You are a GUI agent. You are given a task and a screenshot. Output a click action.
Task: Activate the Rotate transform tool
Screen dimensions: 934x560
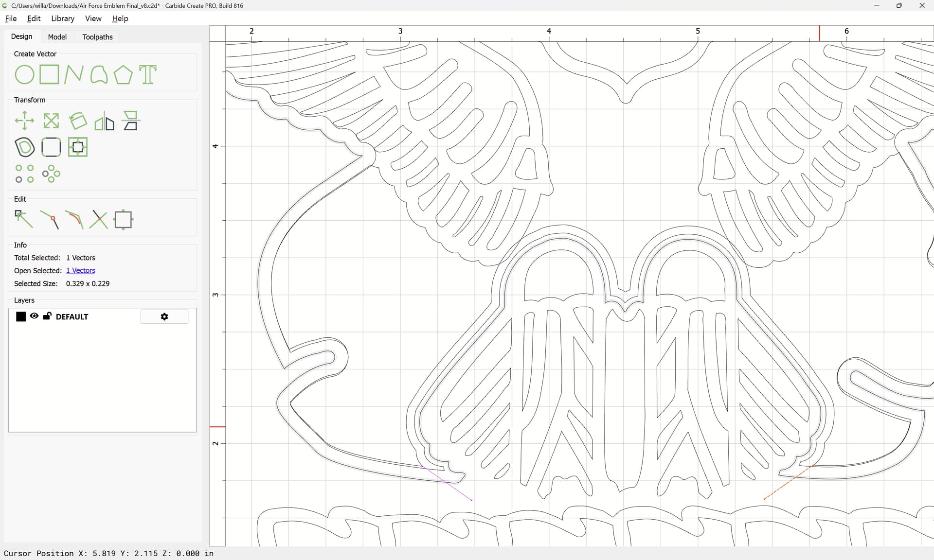tap(78, 121)
